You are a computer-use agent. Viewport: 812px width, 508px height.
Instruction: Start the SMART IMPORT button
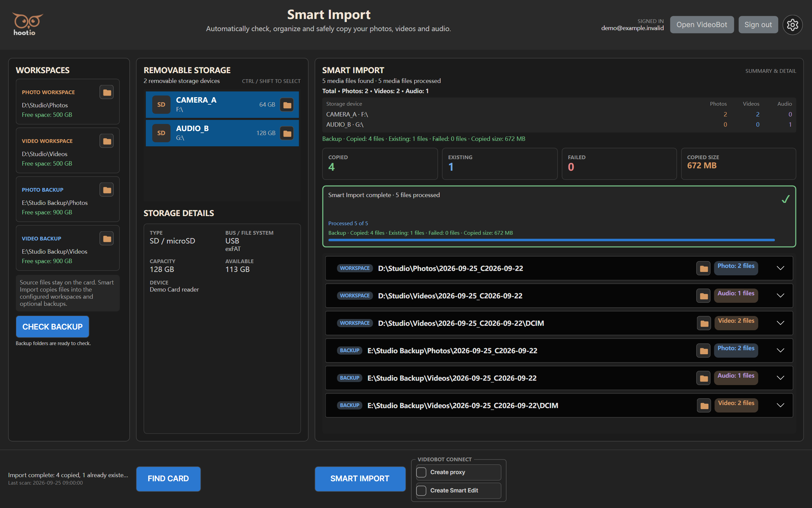coord(360,479)
